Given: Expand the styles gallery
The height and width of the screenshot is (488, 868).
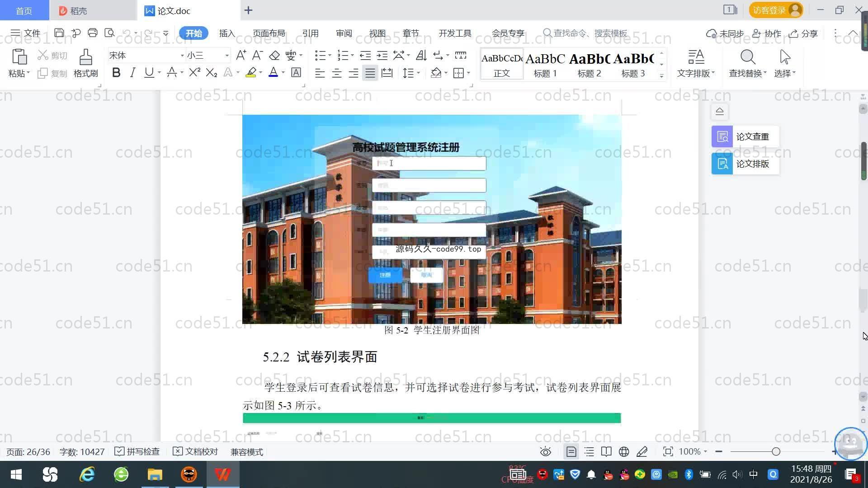Looking at the screenshot, I should [661, 75].
